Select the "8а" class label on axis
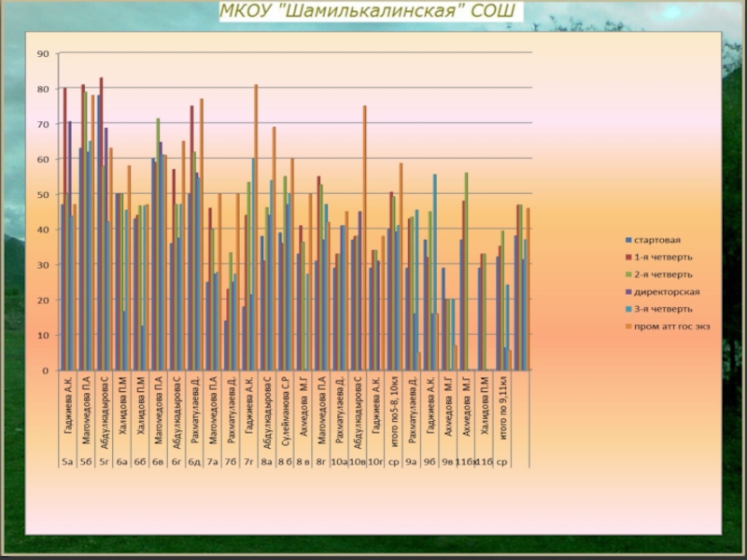747x560 pixels. [266, 461]
